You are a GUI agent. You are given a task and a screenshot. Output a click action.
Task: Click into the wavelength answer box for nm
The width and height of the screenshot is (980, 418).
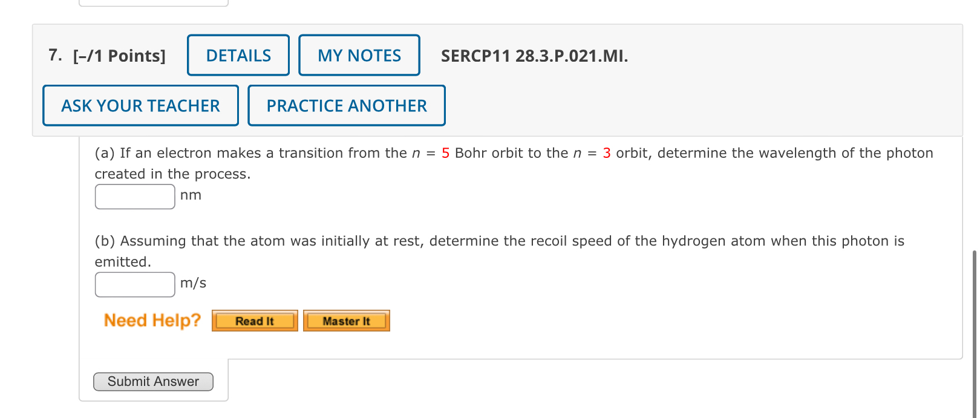134,196
